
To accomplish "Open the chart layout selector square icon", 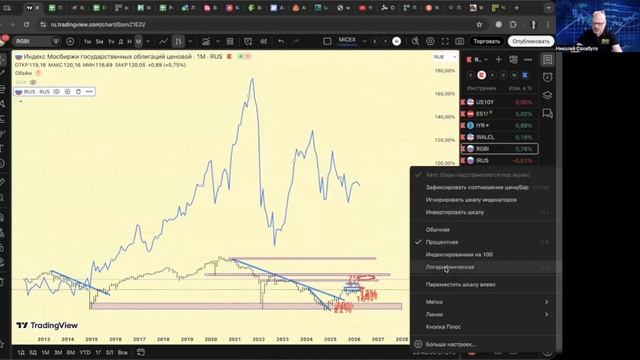I will (x=327, y=41).
